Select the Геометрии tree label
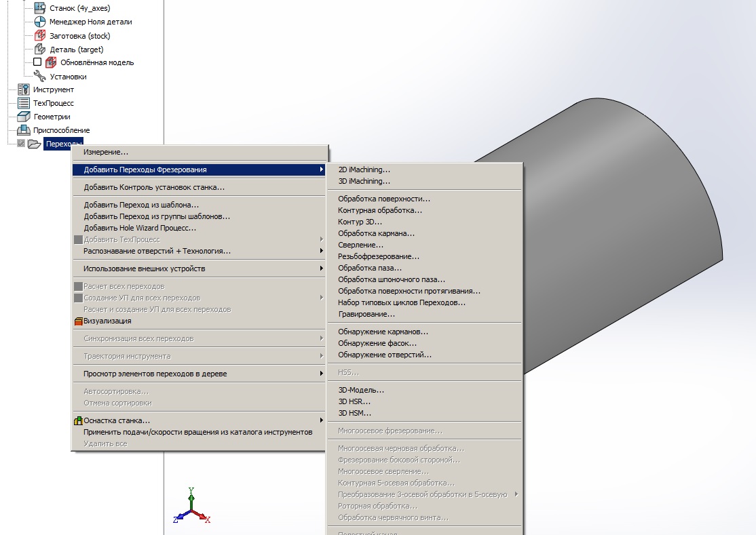 coord(52,117)
